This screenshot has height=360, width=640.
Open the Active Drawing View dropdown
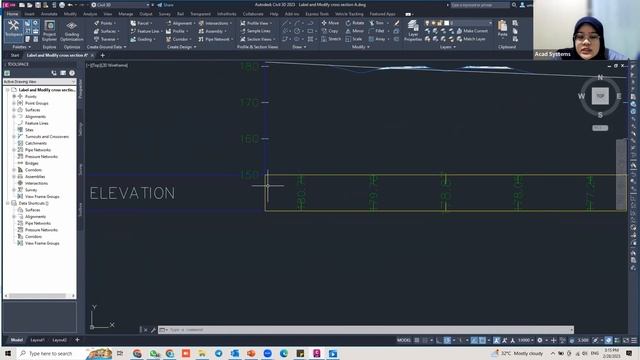[40, 82]
